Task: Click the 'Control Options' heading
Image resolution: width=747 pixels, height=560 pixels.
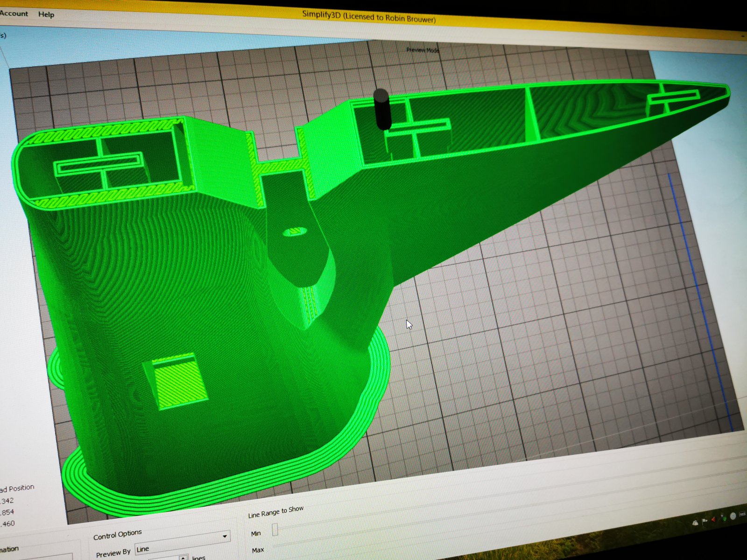Action: (117, 534)
